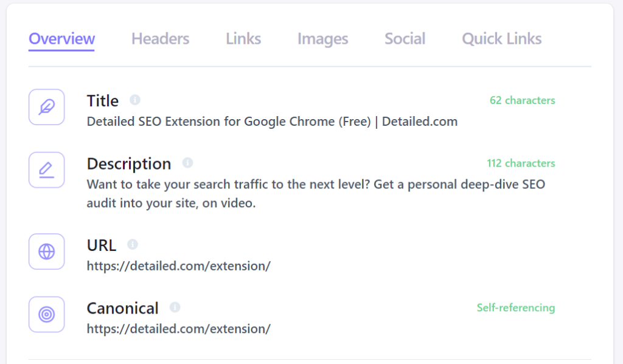
Task: Click the '62 characters' title length label
Action: pyautogui.click(x=522, y=100)
